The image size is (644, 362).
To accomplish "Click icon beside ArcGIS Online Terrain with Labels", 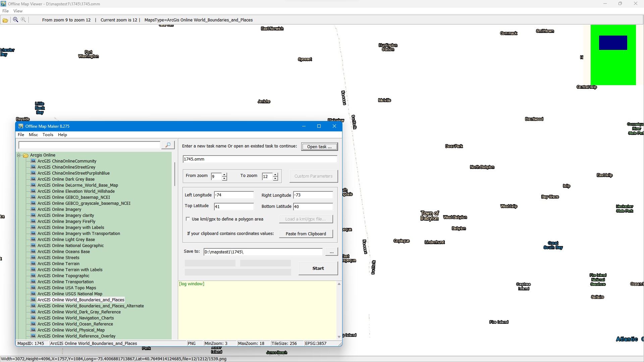I will [33, 269].
